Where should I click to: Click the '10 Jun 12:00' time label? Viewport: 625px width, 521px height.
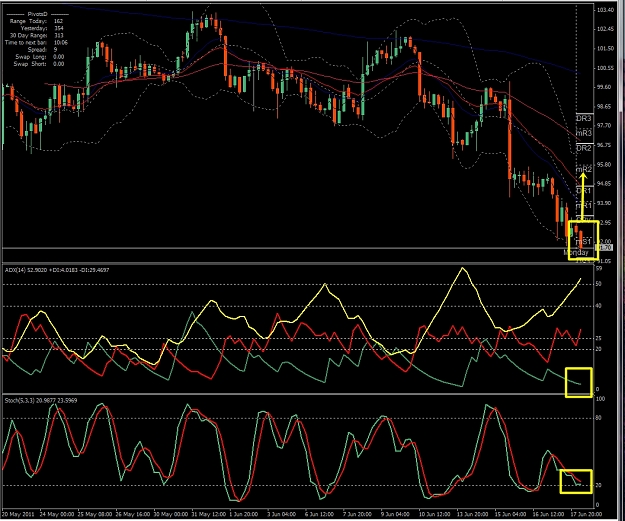(434, 514)
